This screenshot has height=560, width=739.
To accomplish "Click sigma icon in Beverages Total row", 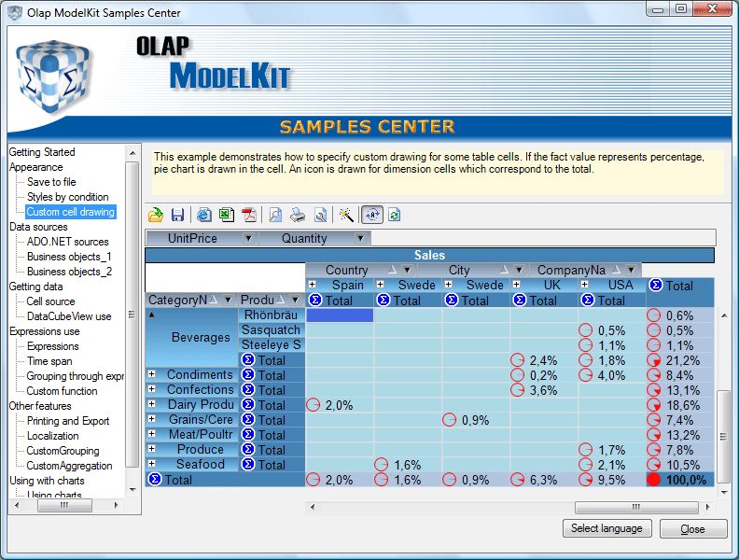I will (248, 360).
